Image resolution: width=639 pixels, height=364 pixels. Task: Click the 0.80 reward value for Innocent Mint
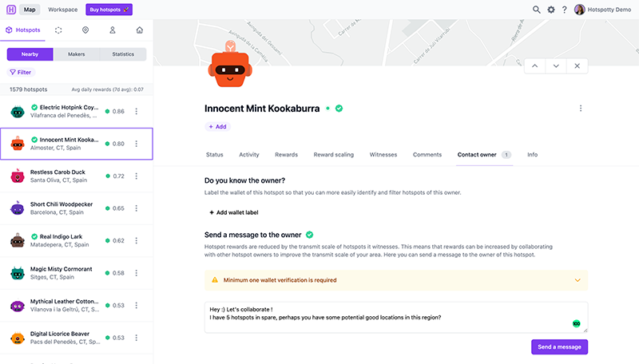click(118, 144)
